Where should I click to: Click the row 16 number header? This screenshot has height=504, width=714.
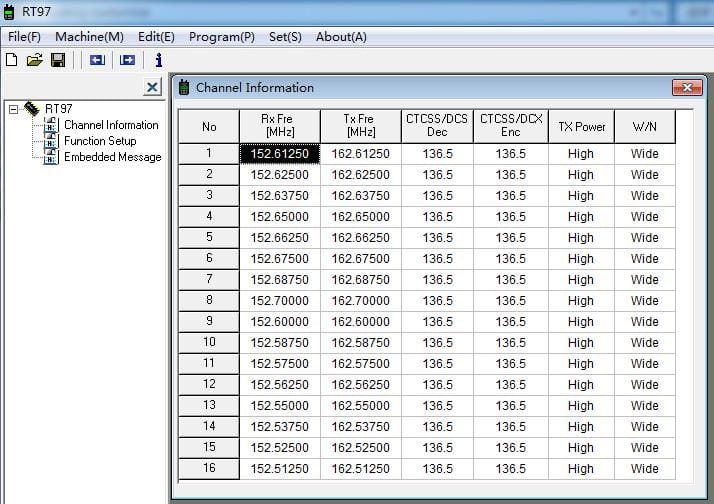[209, 469]
